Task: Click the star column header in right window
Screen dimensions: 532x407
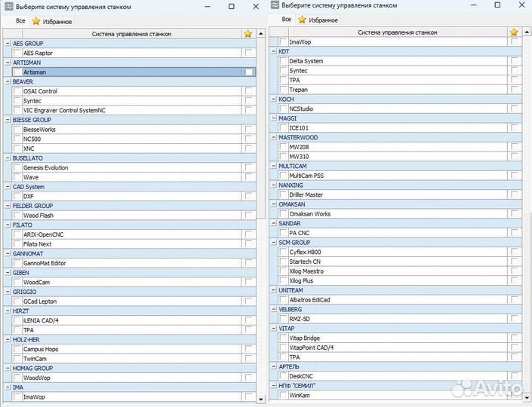Action: pyautogui.click(x=514, y=32)
